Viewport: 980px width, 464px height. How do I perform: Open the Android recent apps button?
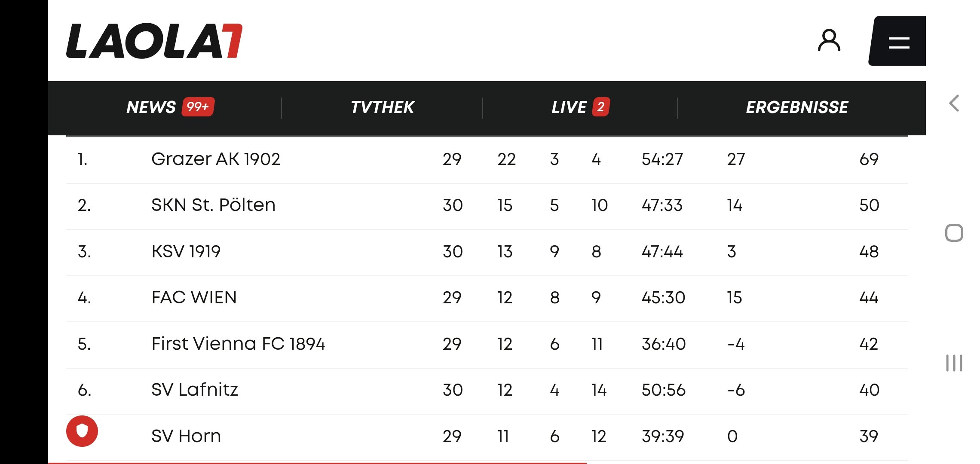(x=954, y=363)
